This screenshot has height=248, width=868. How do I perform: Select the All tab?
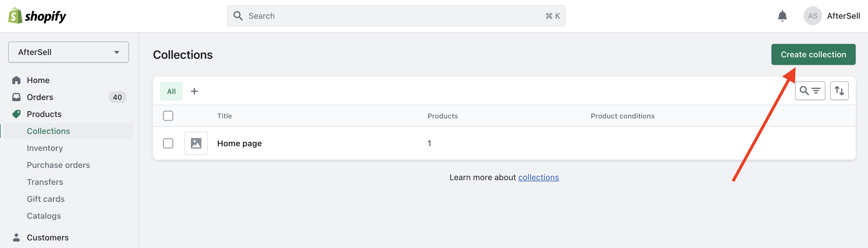[x=171, y=91]
